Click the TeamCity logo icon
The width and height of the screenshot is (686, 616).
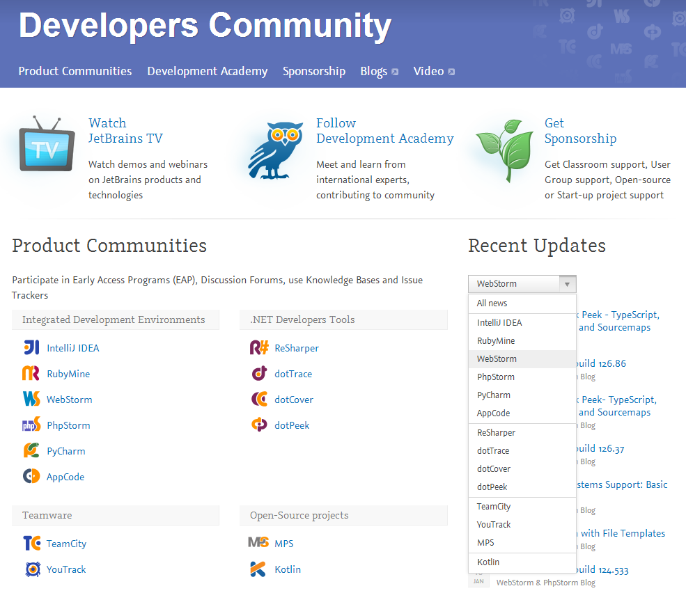[32, 543]
